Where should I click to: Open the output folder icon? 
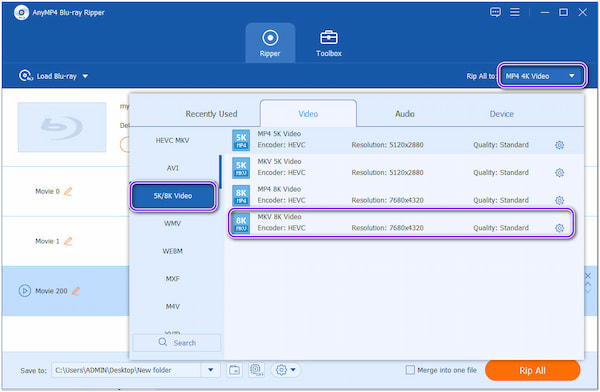[x=234, y=370]
